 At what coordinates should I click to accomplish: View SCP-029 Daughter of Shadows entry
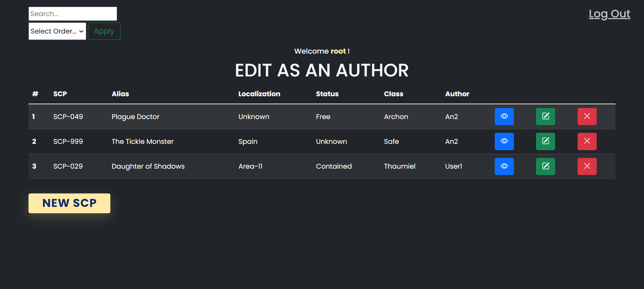(504, 166)
